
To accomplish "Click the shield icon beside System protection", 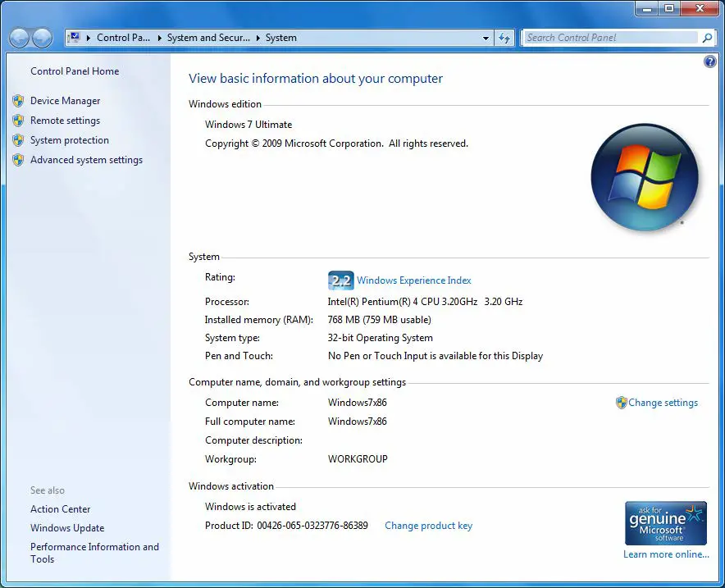I will [19, 140].
